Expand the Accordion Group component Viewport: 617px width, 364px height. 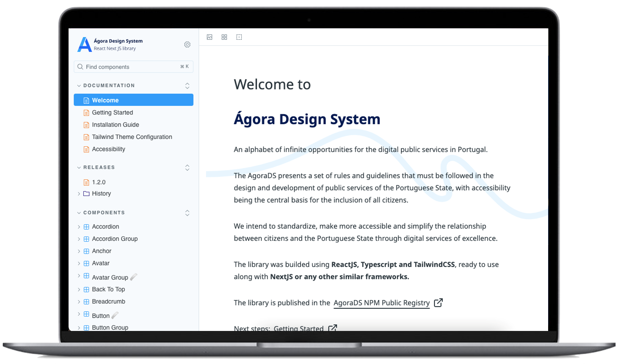click(79, 239)
